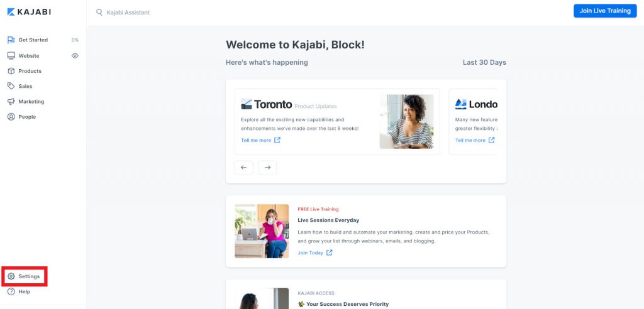The image size is (644, 309).
Task: Show the next carousel card with right arrow
Action: [x=267, y=168]
